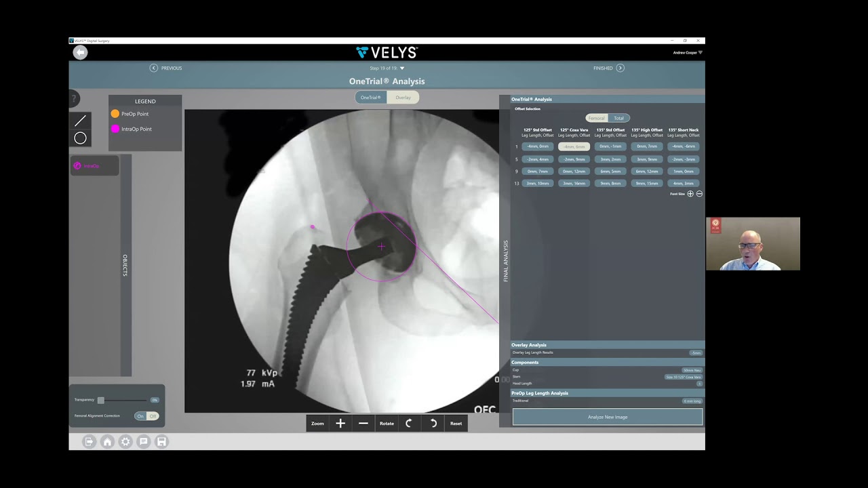Click the save floppy disk icon
This screenshot has width=868, height=488.
[x=161, y=441]
